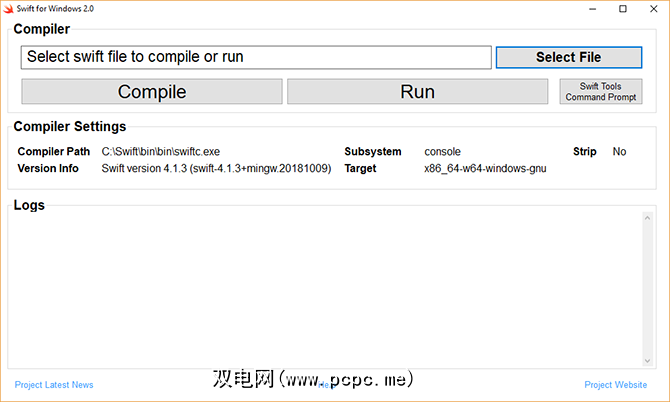Start compiling with the Compile button

pyautogui.click(x=152, y=91)
